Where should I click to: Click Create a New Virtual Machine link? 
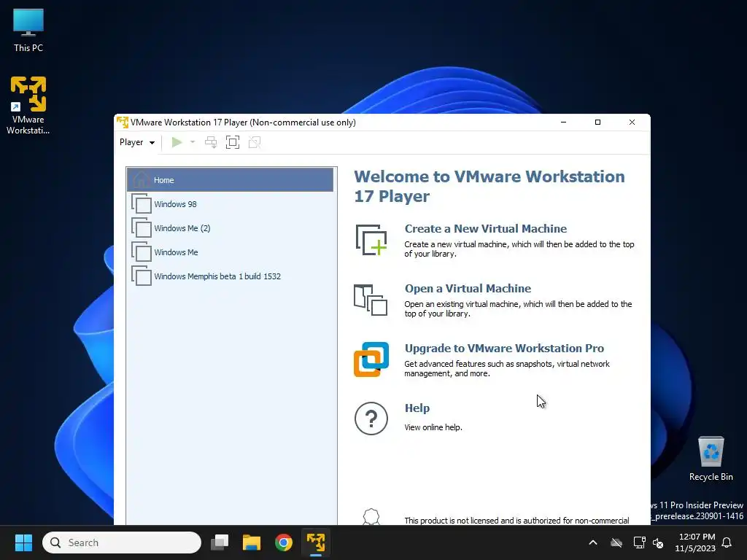tap(485, 228)
